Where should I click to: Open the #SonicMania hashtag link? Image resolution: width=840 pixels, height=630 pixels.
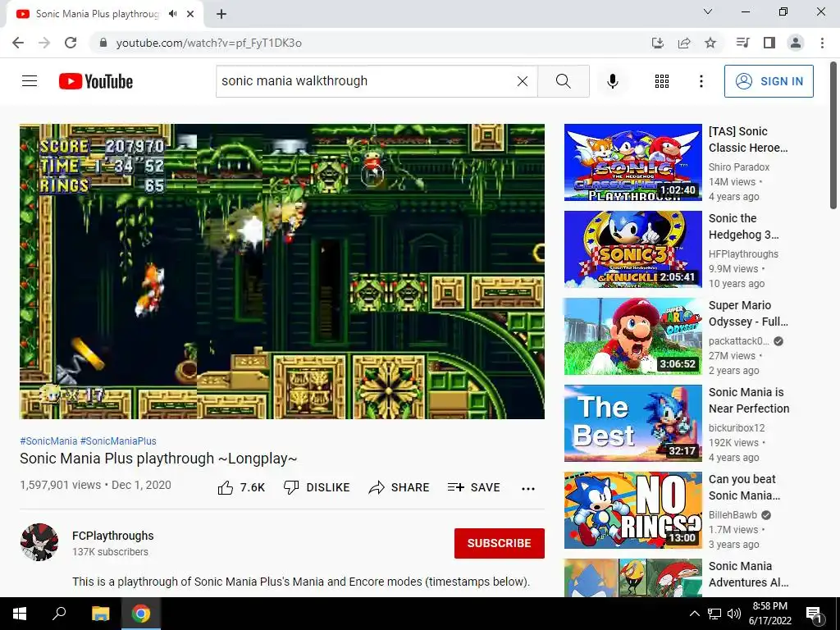[48, 441]
